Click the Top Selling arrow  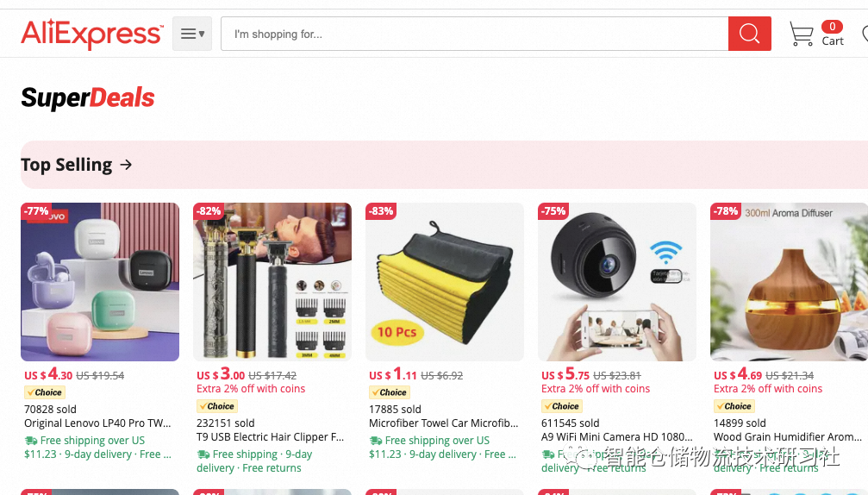(126, 165)
